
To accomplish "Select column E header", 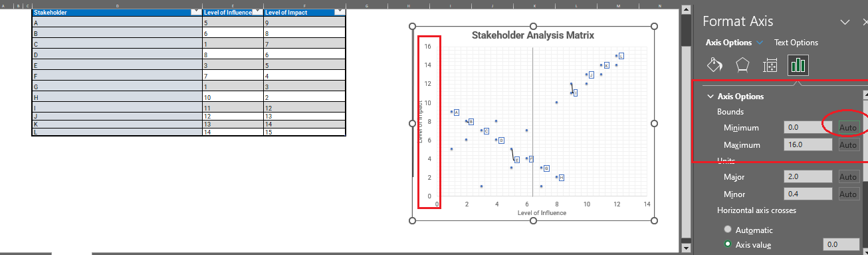I will click(233, 5).
